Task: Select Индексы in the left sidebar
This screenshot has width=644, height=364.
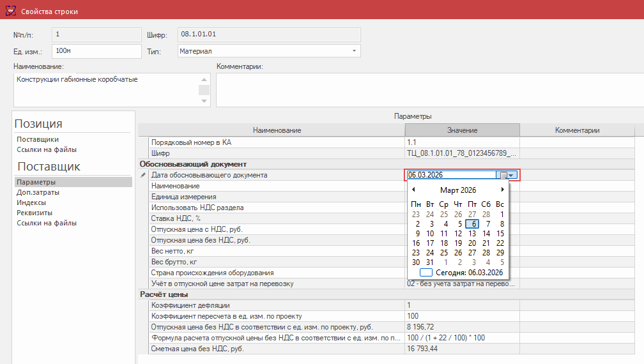Action: tap(31, 202)
